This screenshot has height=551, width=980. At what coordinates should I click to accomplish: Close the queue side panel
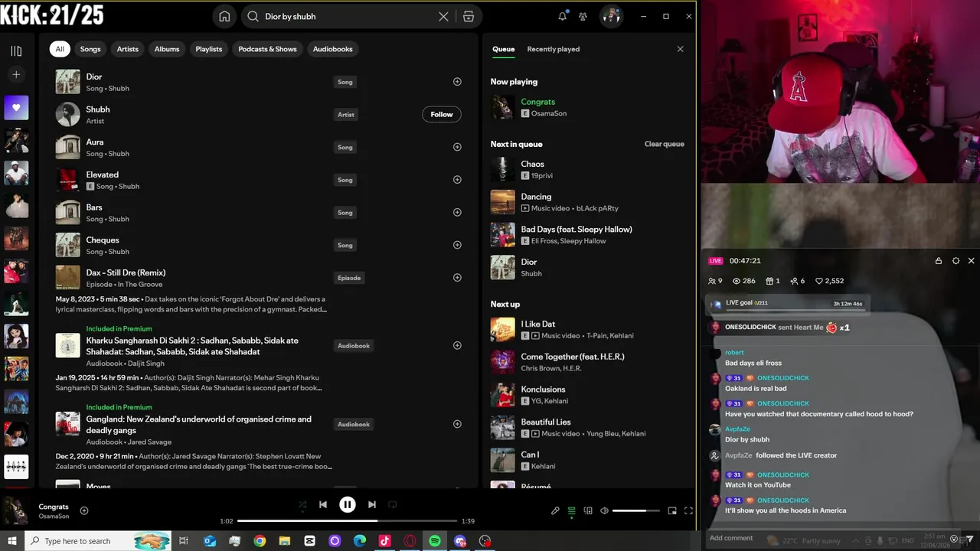pyautogui.click(x=680, y=49)
